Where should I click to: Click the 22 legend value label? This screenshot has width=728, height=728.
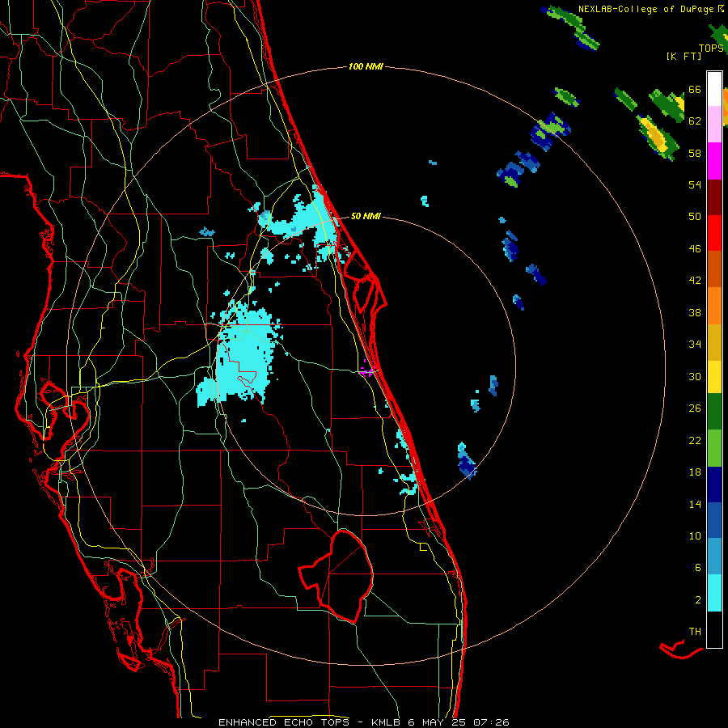tap(695, 440)
